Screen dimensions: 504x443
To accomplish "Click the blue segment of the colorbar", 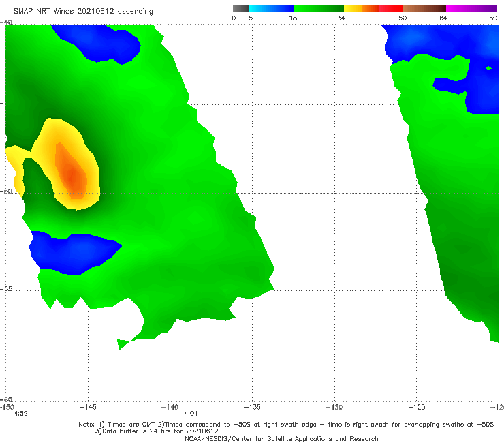I will (x=272, y=8).
